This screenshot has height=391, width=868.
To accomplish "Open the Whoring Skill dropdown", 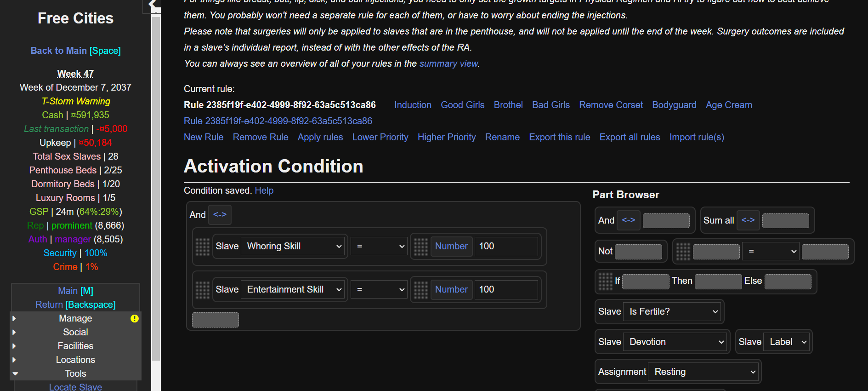I will pos(294,247).
